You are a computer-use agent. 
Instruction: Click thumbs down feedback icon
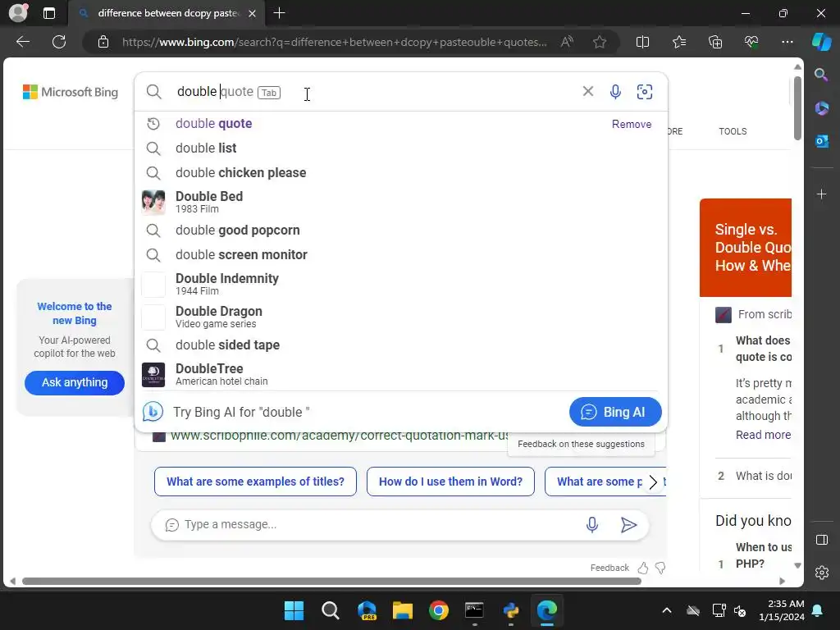pyautogui.click(x=660, y=568)
